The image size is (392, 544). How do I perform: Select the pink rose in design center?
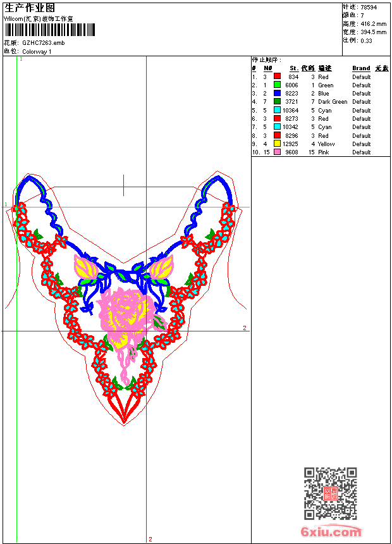coord(126,310)
